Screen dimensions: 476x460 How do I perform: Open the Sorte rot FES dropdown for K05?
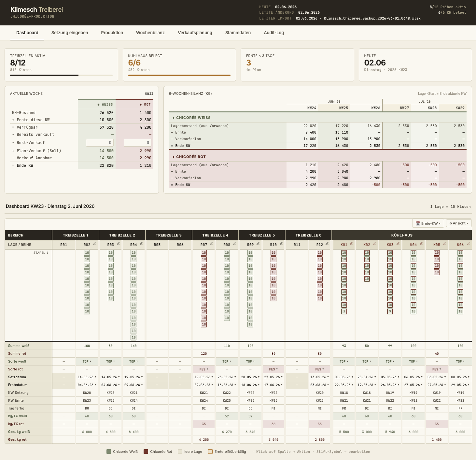pyautogui.click(x=437, y=369)
